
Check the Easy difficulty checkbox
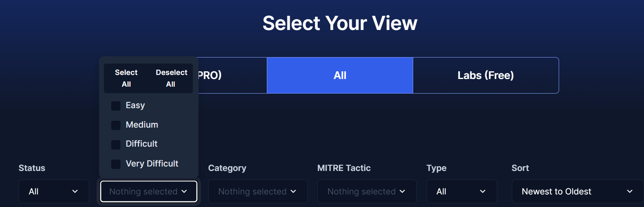[x=116, y=106]
